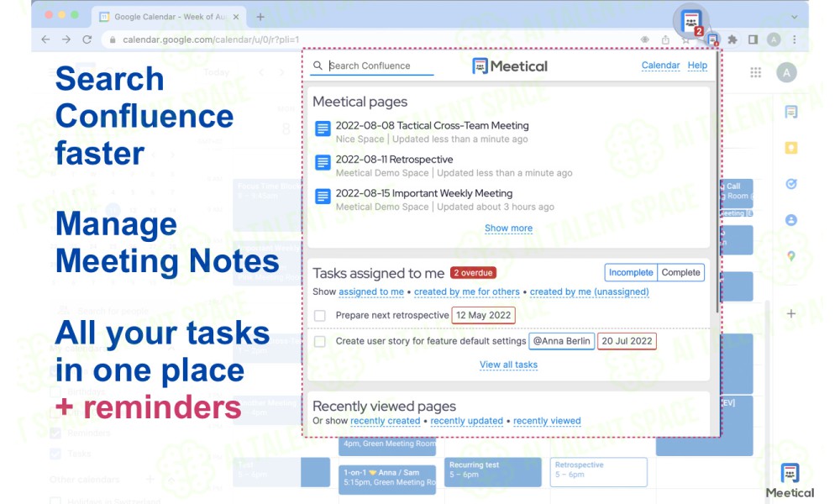Click the 2 overdue badge

(x=473, y=273)
